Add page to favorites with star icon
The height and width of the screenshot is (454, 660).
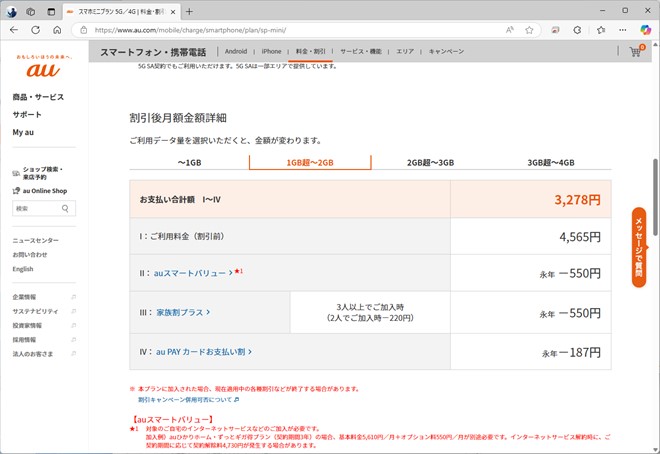pyautogui.click(x=529, y=30)
